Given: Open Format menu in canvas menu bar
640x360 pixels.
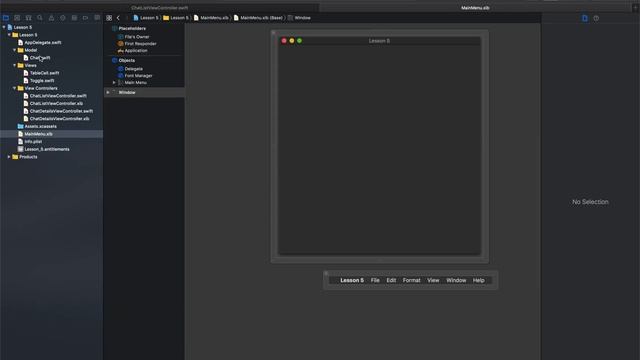Looking at the screenshot, I should click(x=411, y=280).
